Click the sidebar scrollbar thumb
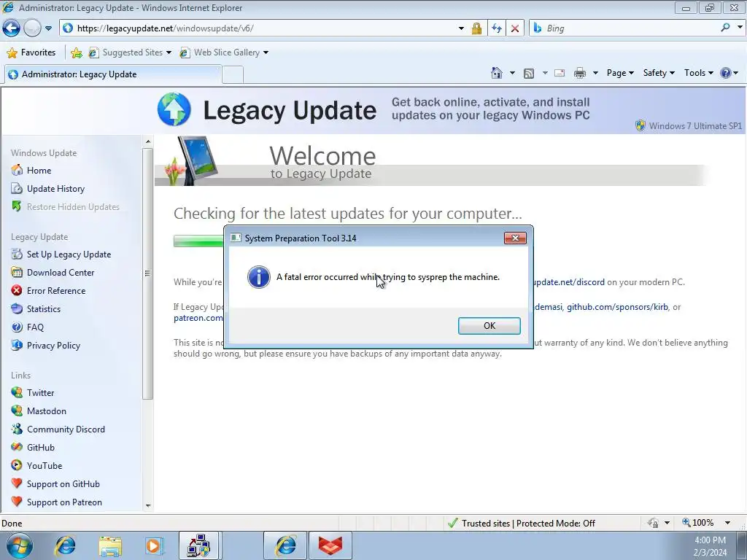Image resolution: width=747 pixels, height=560 pixels. [147, 273]
